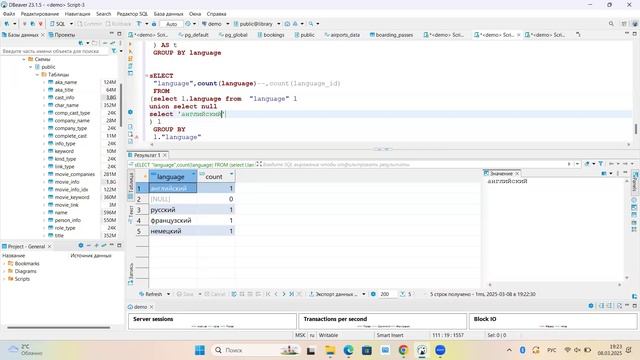
Task: Click the fetch size 200 field
Action: pos(386,294)
